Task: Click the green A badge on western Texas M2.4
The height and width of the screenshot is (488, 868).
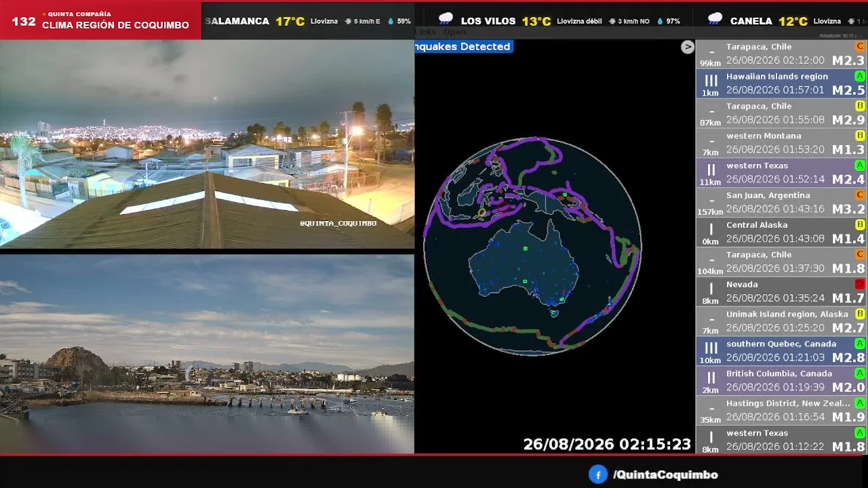Action: point(860,165)
